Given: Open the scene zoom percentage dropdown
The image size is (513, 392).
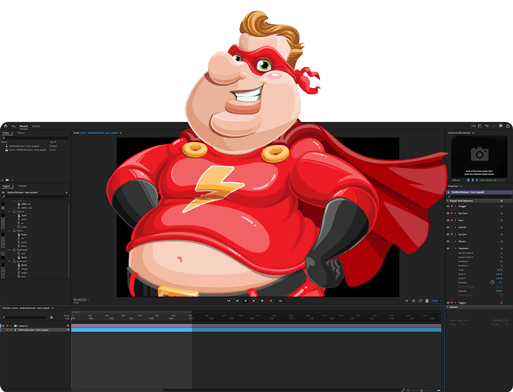Looking at the screenshot, I should tap(436, 301).
